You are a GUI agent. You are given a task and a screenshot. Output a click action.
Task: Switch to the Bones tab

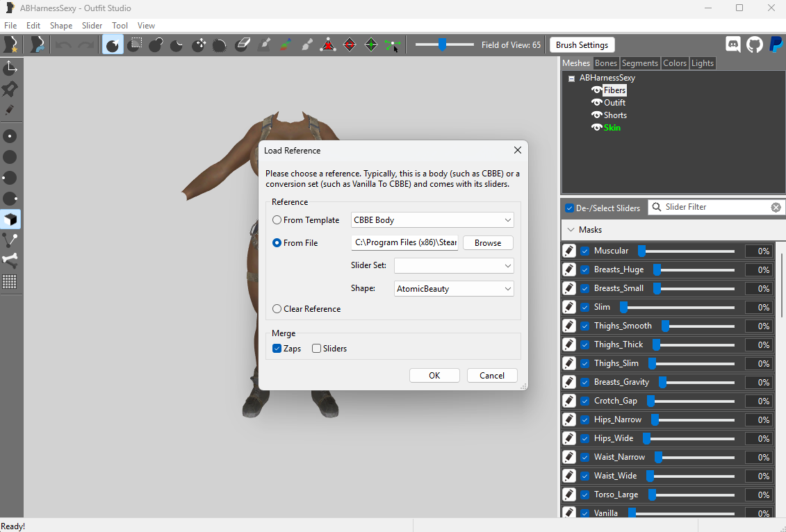[605, 63]
